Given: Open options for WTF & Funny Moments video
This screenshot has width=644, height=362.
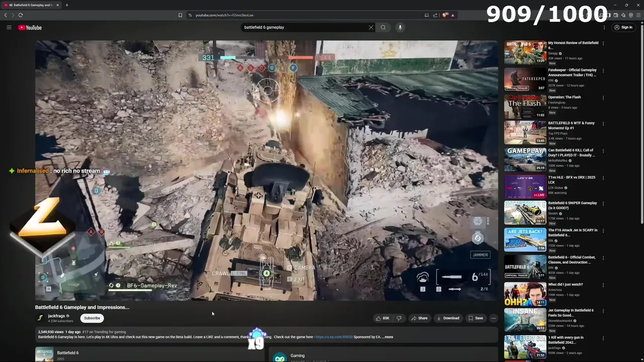Looking at the screenshot, I should click(603, 123).
